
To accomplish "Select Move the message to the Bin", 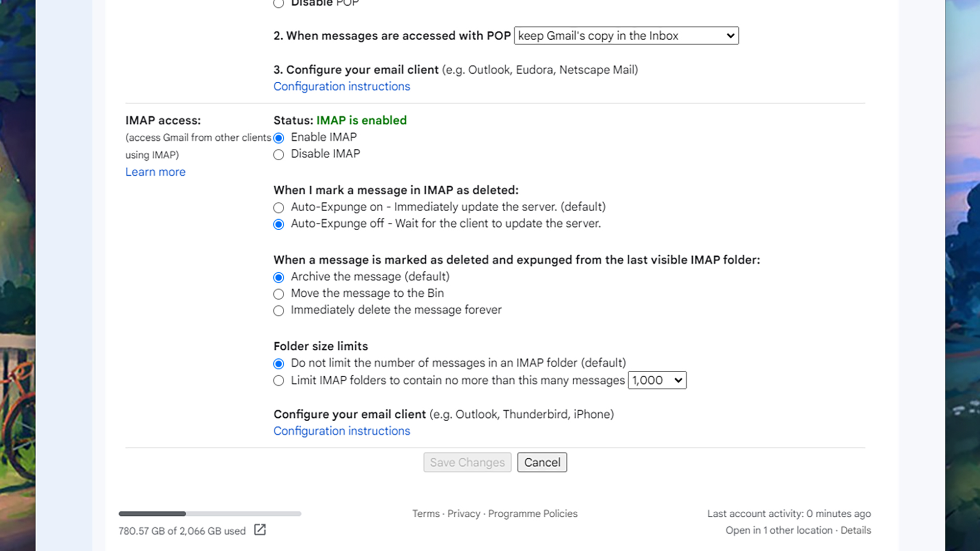I will pyautogui.click(x=279, y=294).
